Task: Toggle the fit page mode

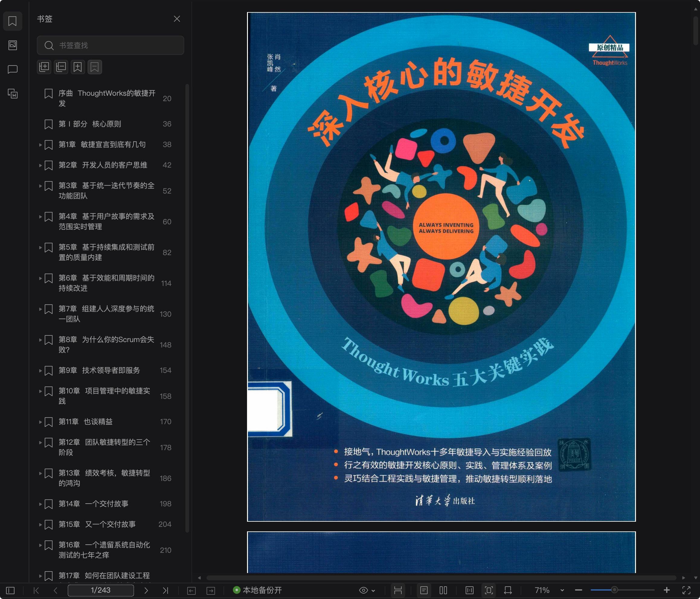Action: point(489,590)
